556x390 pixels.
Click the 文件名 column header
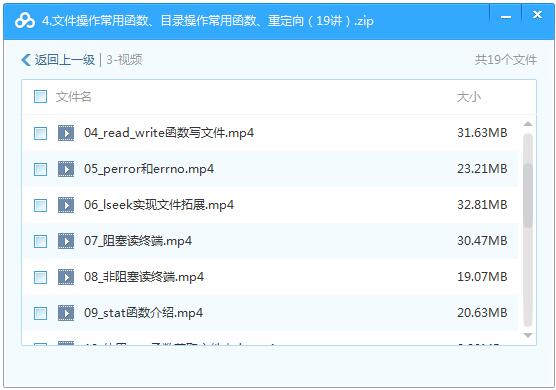[73, 96]
